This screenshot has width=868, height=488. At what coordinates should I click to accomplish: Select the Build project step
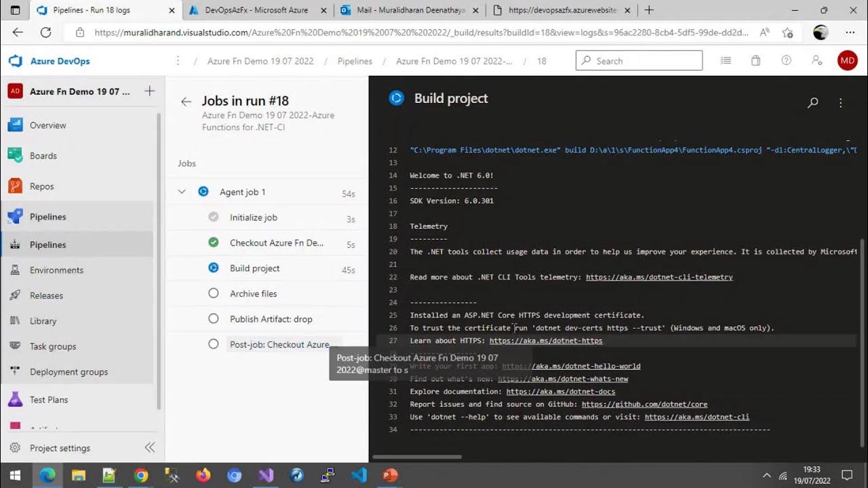click(267, 268)
